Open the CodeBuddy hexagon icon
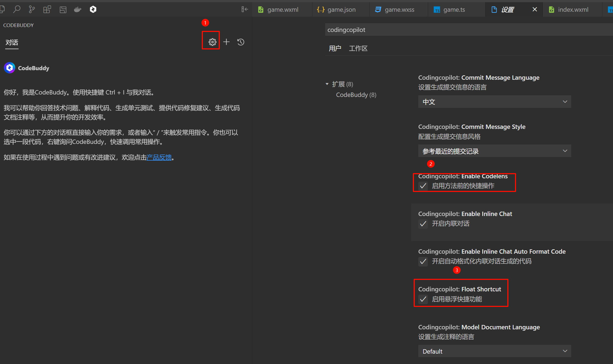Viewport: 613px width, 364px height. click(x=93, y=10)
